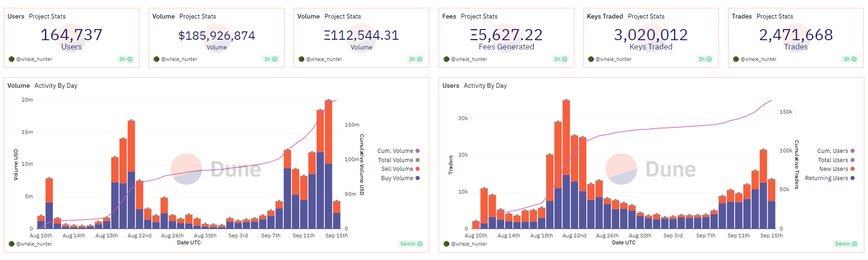Viewport: 868px width, 260px height.
Task: Hide the New Users series in the legend
Action: [x=833, y=169]
